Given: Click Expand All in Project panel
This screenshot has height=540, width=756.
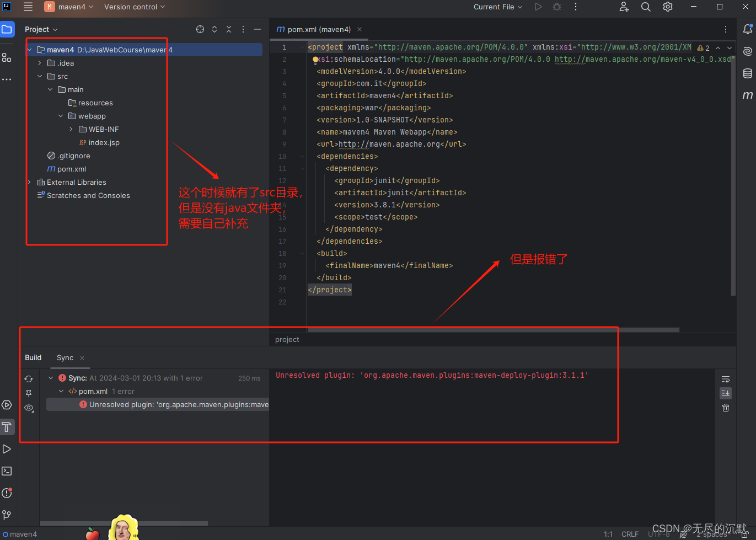Looking at the screenshot, I should (215, 29).
